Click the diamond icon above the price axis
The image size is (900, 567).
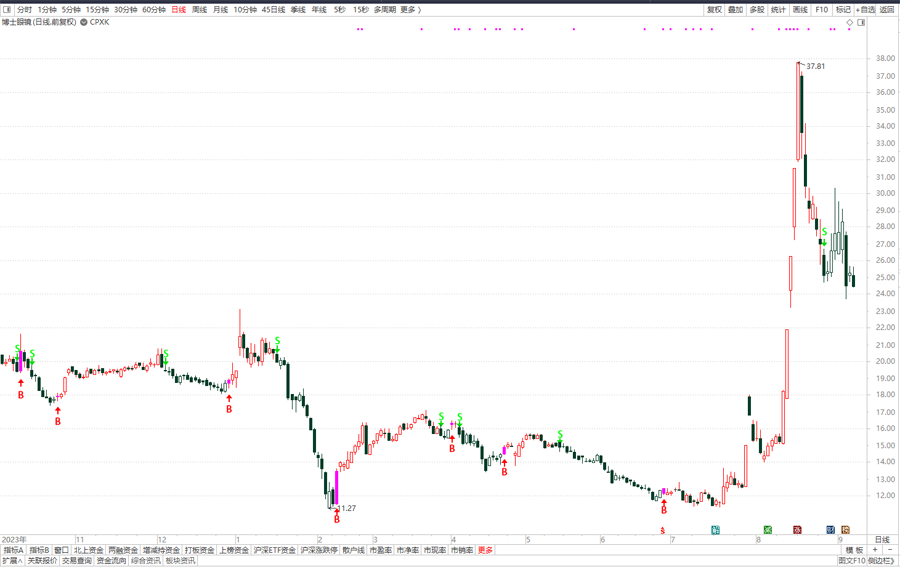[850, 22]
